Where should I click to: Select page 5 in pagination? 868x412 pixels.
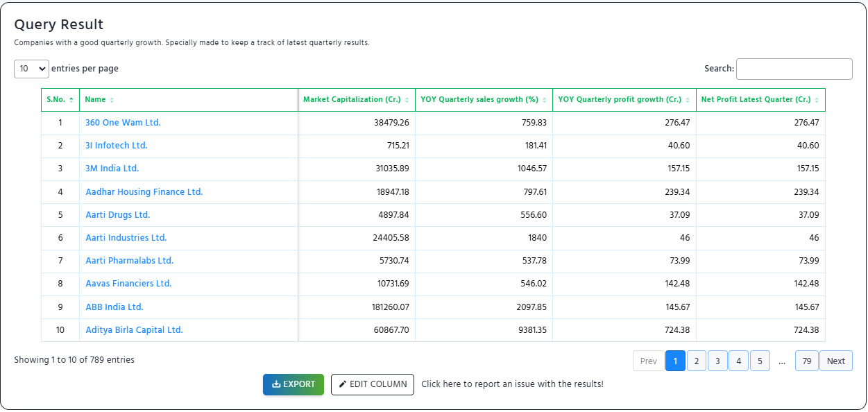tap(760, 361)
